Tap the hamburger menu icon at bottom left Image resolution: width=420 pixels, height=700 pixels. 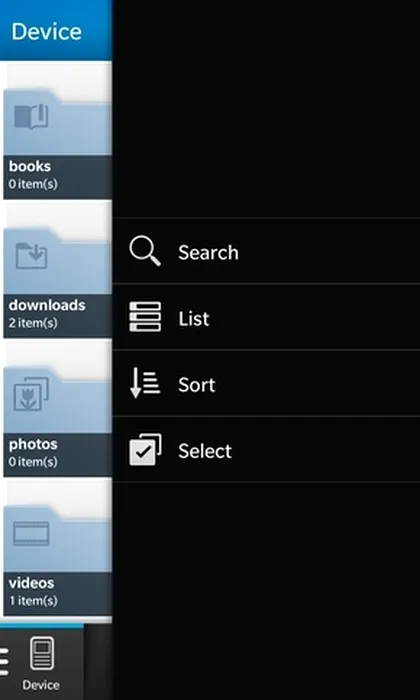click(x=4, y=662)
